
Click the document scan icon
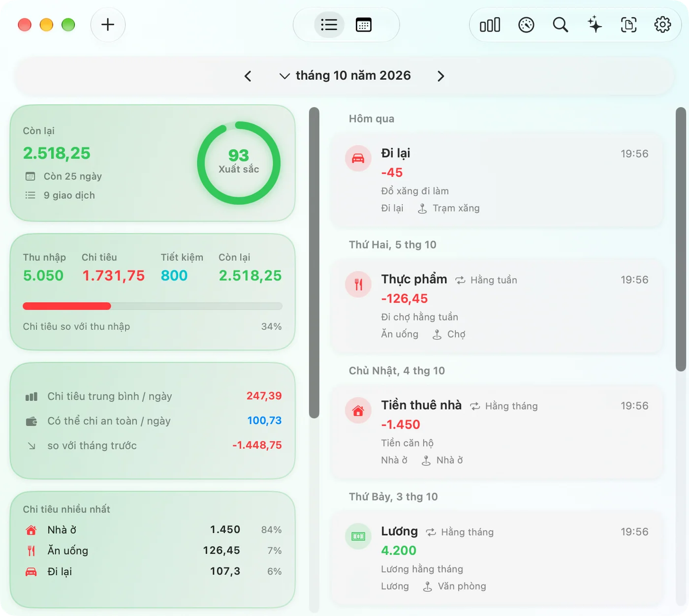[x=628, y=25]
